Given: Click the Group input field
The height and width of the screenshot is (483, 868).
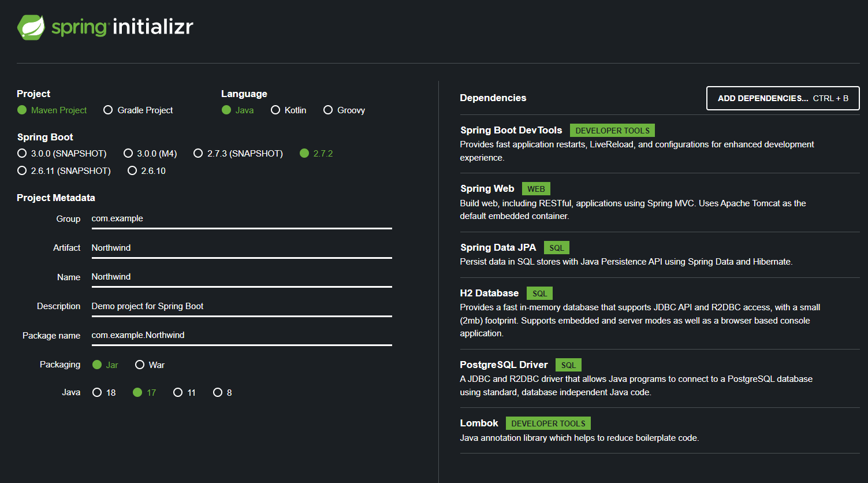Looking at the screenshot, I should click(241, 218).
